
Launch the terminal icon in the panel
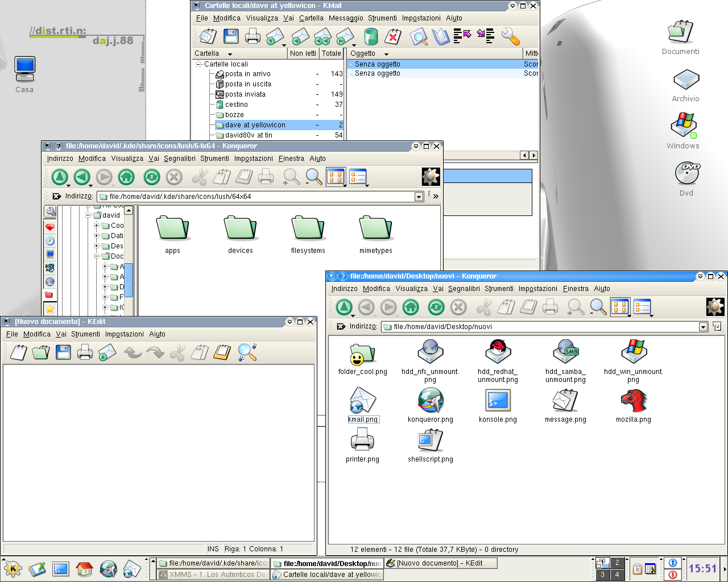coord(60,568)
